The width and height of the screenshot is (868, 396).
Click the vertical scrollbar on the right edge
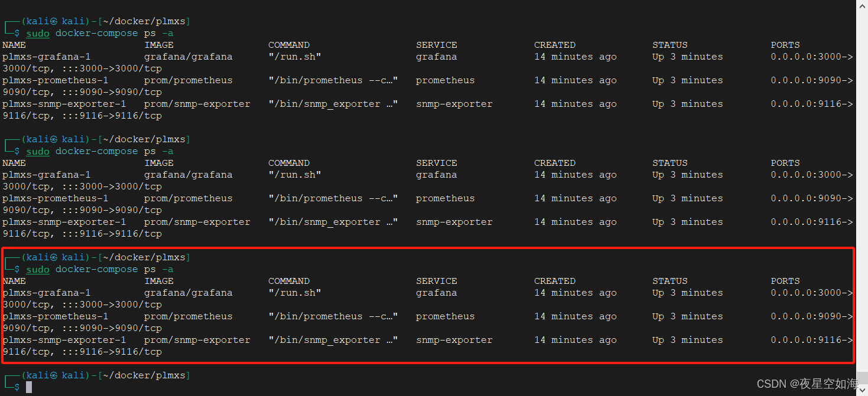(x=862, y=177)
